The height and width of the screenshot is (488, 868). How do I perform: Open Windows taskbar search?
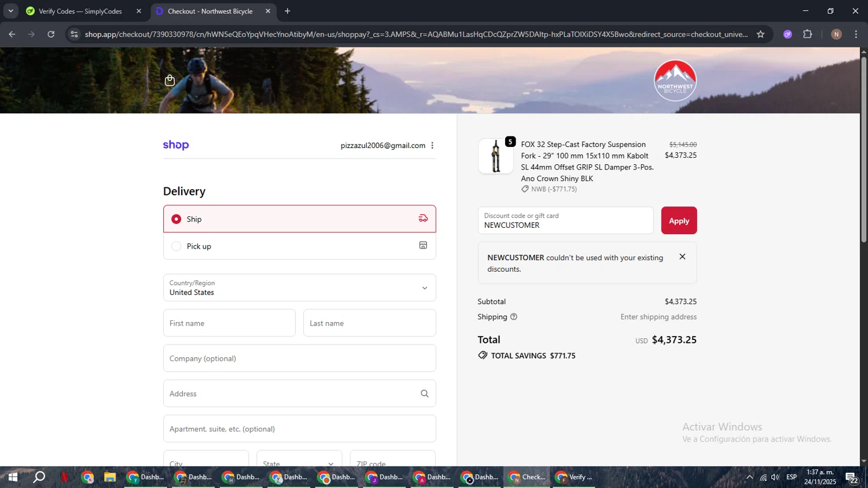39,477
